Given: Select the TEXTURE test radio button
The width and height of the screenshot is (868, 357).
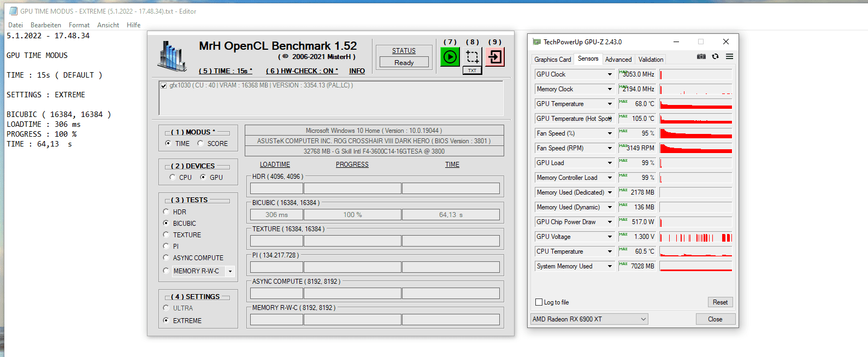Looking at the screenshot, I should [166, 235].
